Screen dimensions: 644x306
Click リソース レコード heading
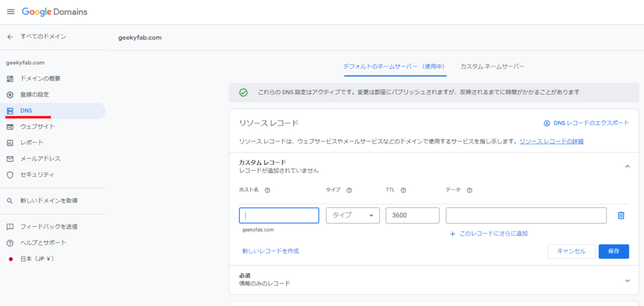coord(268,123)
